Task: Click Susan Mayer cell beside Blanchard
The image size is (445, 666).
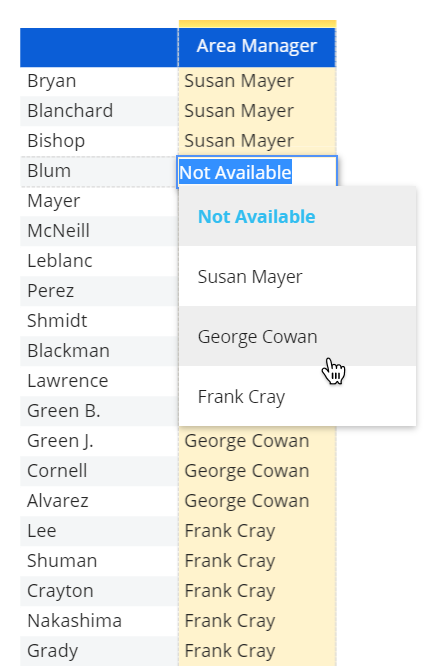Action: (x=257, y=111)
